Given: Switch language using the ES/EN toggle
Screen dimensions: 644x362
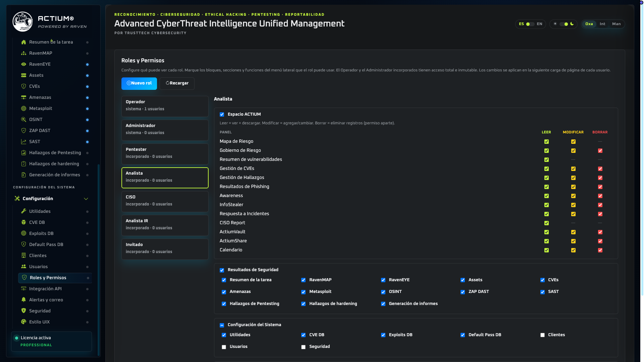Looking at the screenshot, I should 530,24.
